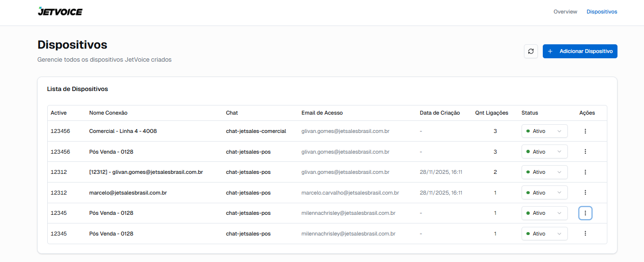Open Status dropdown for marcelo@jetsalesbrasil.com.br row

pyautogui.click(x=544, y=193)
